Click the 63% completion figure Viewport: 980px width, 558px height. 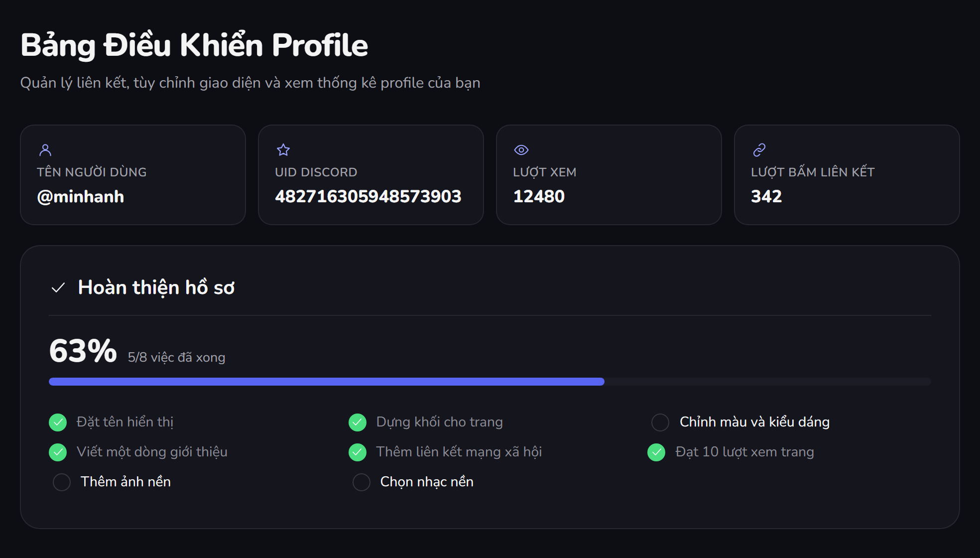[x=83, y=351]
